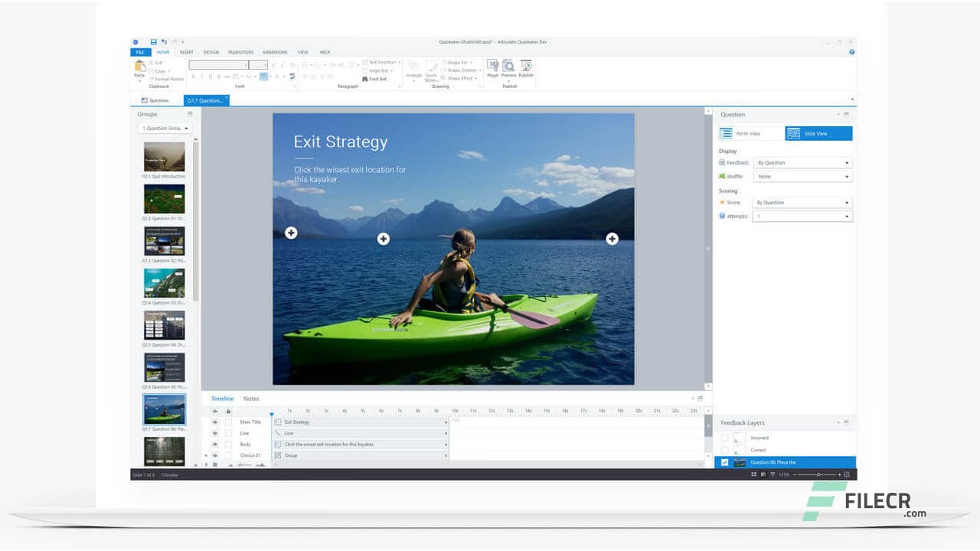Viewport: 980px width, 551px height.
Task: Switch to the ANIMATIONS ribbon tab
Action: (275, 51)
